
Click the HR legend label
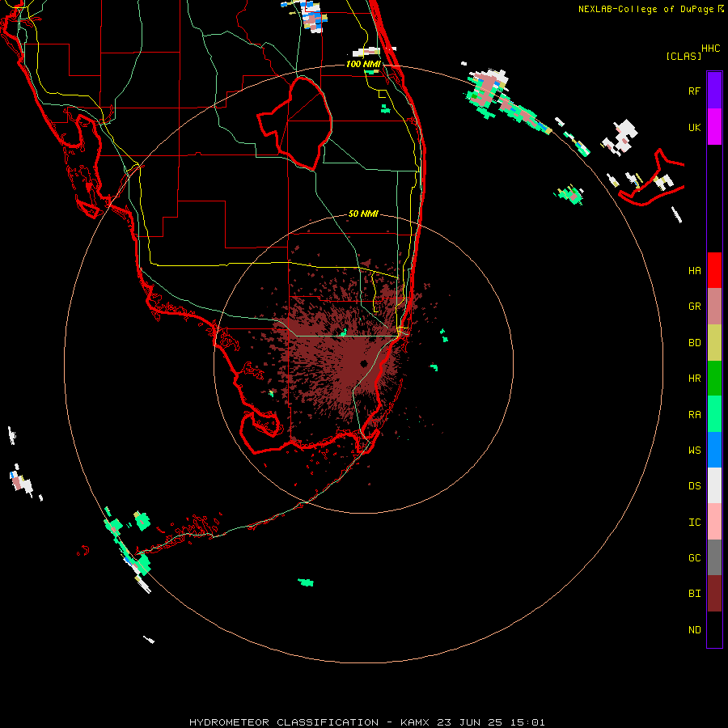click(694, 379)
